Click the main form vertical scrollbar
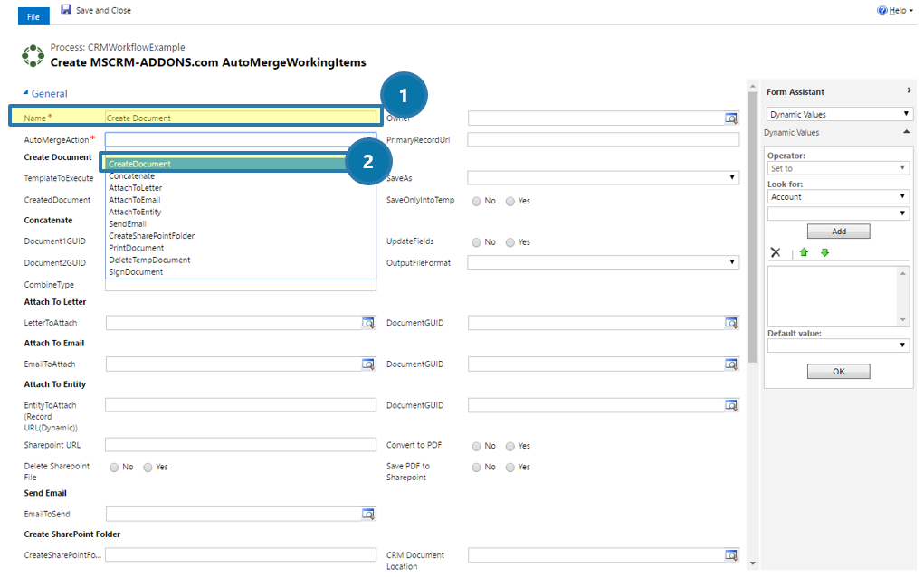Screen dimensions: 924x577 [x=753, y=227]
